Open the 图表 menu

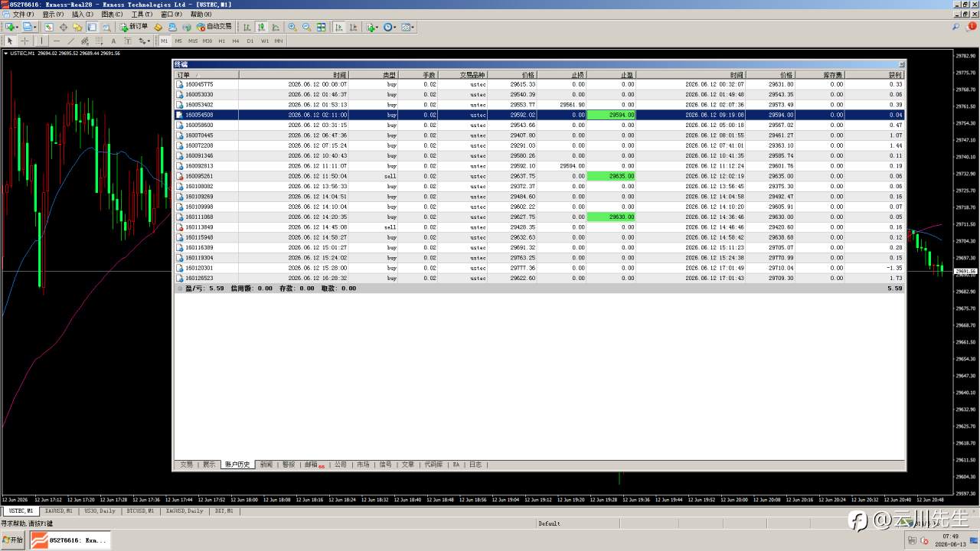(112, 14)
